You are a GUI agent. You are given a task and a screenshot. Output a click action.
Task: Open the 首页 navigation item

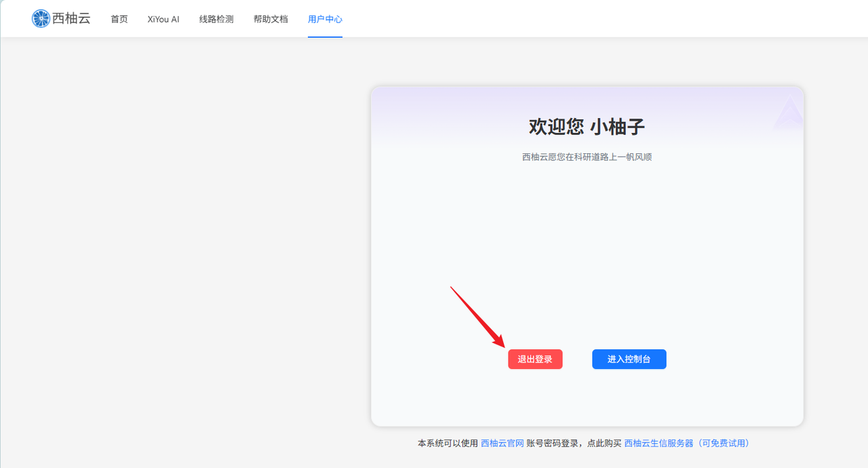119,19
